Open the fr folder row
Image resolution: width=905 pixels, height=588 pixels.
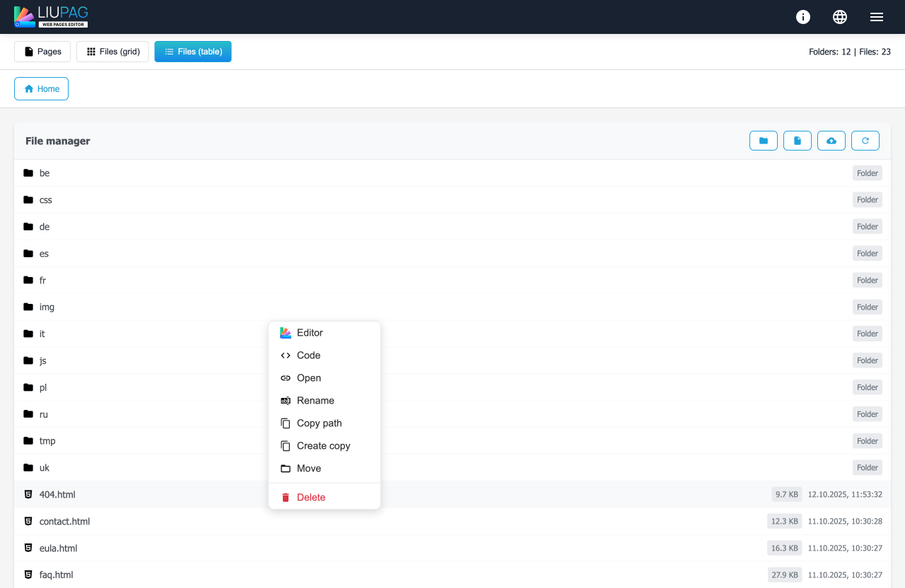[452, 281]
